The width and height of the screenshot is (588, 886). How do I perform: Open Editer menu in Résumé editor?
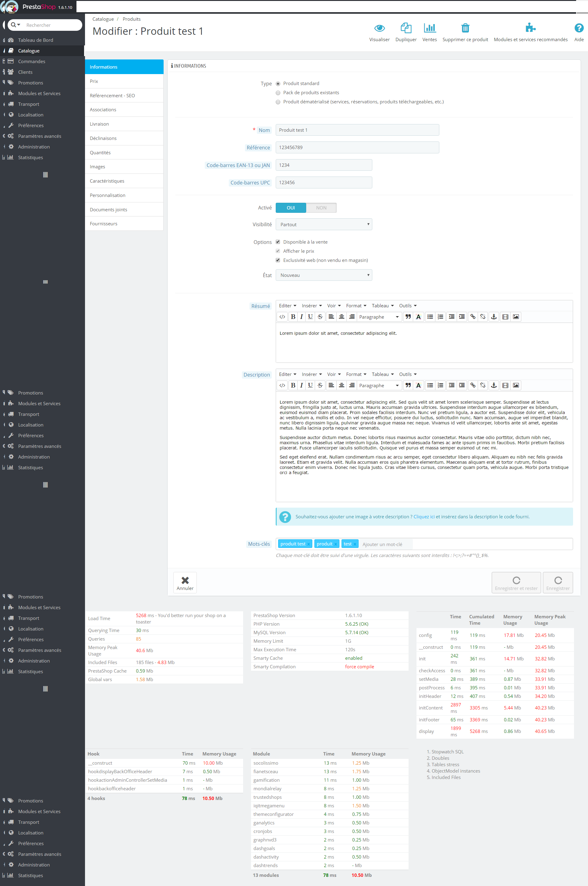coord(287,306)
